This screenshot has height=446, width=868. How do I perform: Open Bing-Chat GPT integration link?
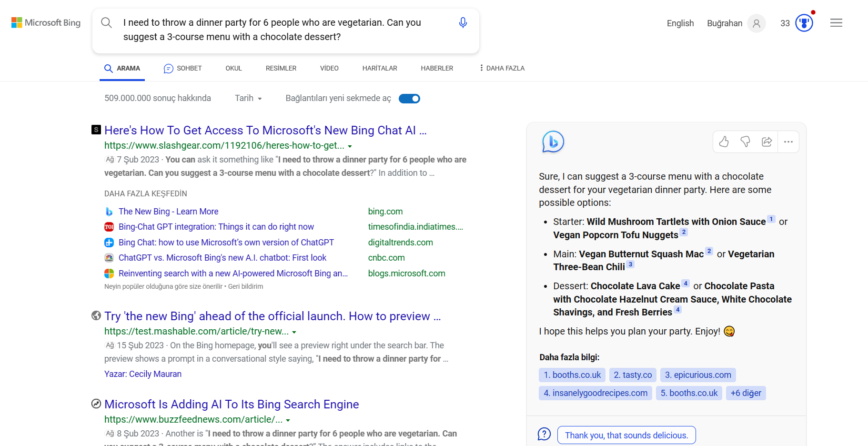(x=216, y=227)
